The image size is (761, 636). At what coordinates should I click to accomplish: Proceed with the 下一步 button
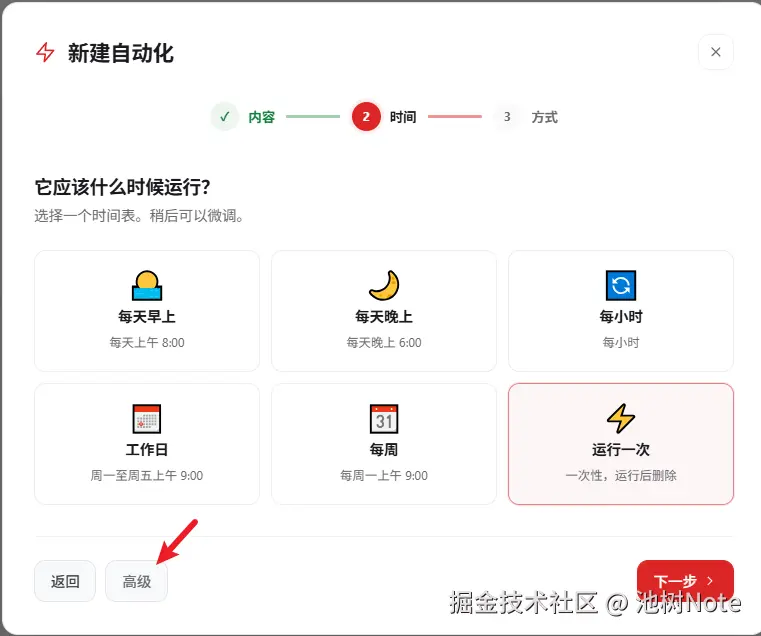[x=685, y=581]
